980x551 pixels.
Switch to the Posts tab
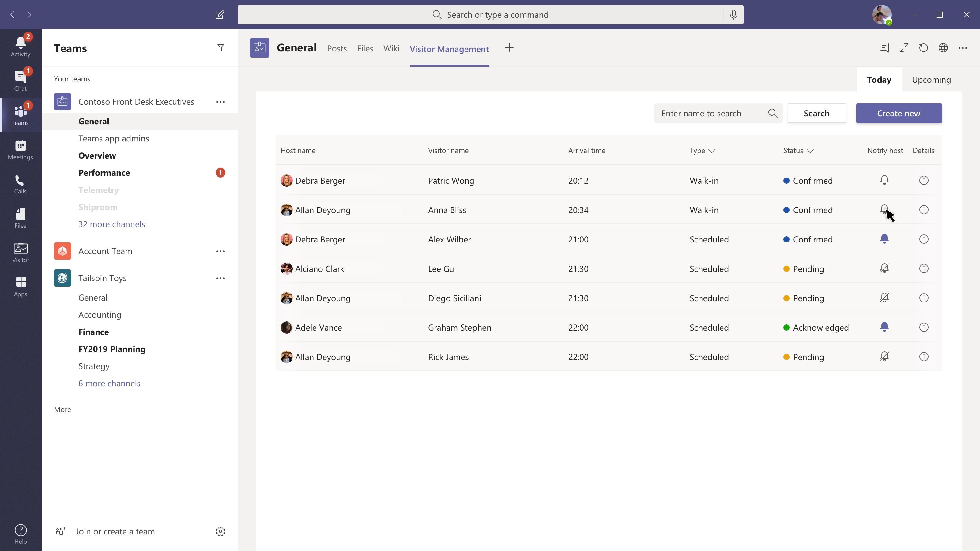[x=337, y=49]
